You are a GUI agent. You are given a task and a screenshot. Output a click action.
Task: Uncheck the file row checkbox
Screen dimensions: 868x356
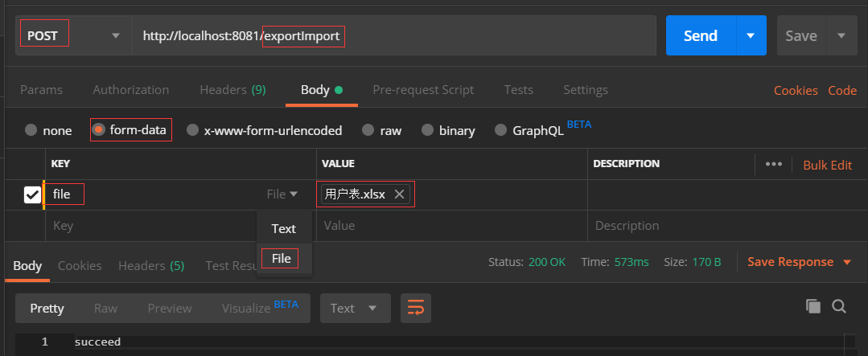[x=32, y=194]
